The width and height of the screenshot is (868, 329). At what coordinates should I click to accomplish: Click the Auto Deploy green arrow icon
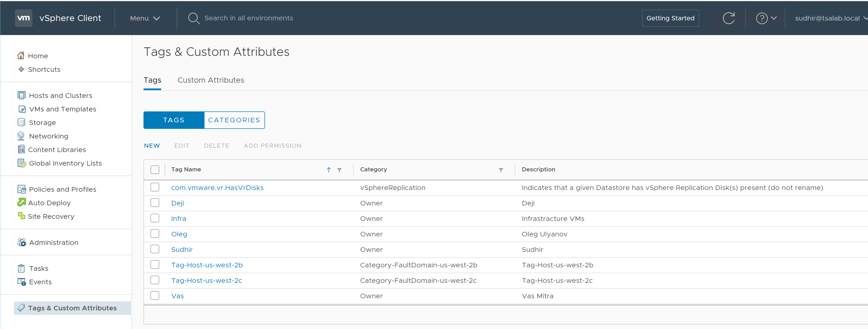click(21, 202)
